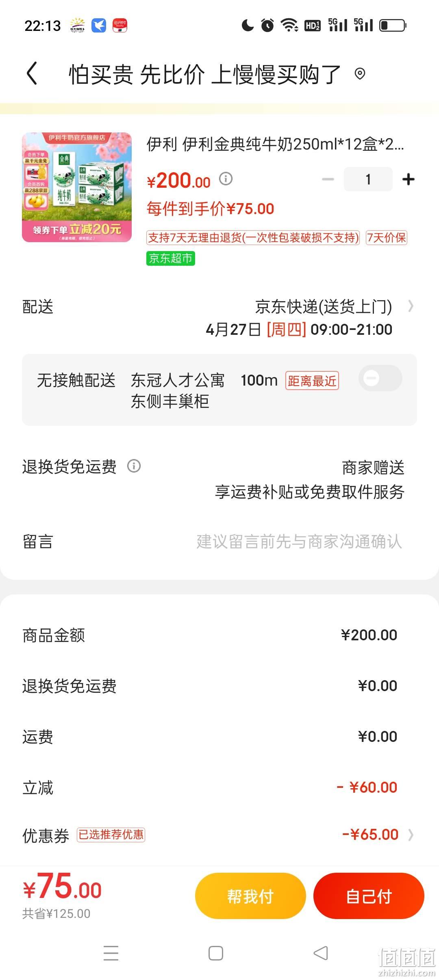Open the 伊利金典 milk product thumbnail

[x=77, y=187]
